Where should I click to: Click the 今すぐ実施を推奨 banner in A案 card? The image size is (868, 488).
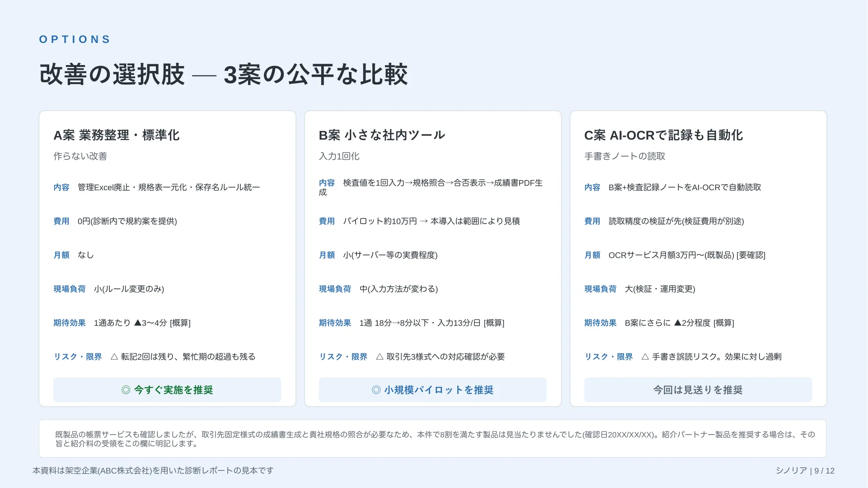167,389
